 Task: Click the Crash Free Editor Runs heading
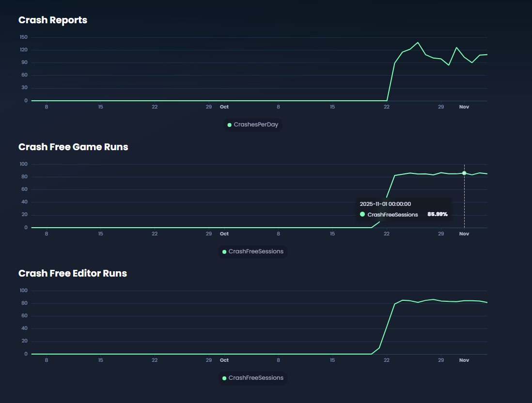coord(73,274)
